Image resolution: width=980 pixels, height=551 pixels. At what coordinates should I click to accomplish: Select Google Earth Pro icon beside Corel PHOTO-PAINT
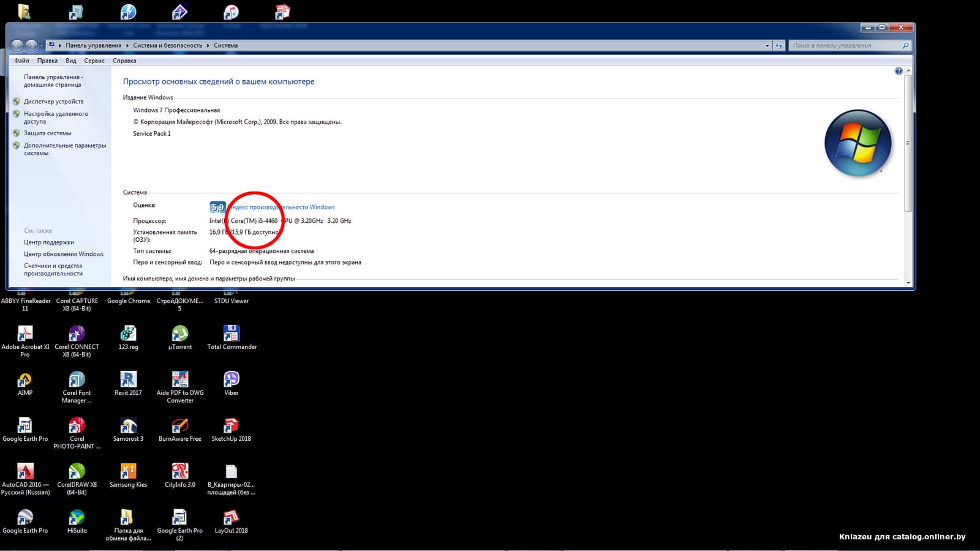[25, 429]
